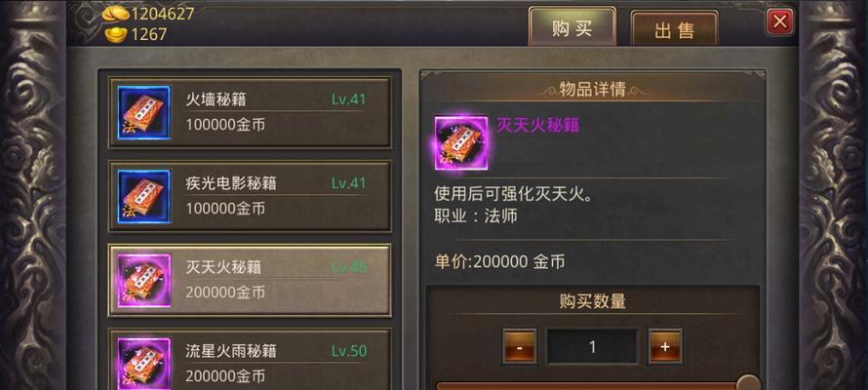868x390 pixels.
Task: Decrease purchase quantity with minus button
Action: (519, 347)
